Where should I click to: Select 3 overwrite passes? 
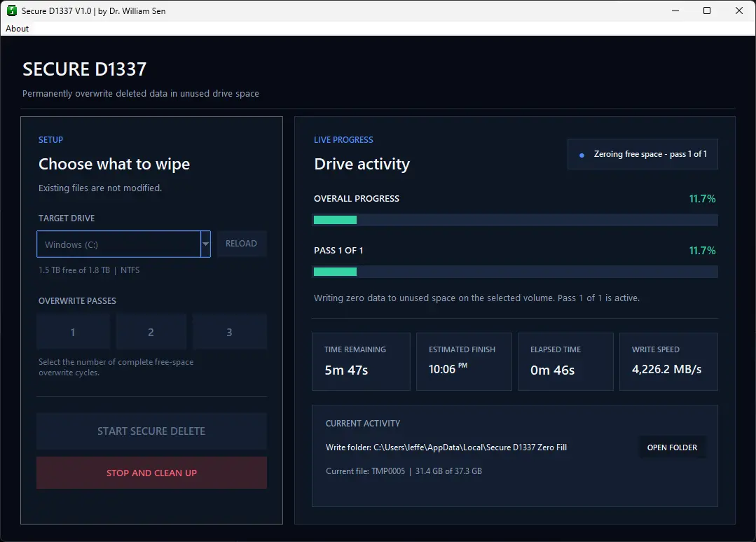tap(230, 331)
